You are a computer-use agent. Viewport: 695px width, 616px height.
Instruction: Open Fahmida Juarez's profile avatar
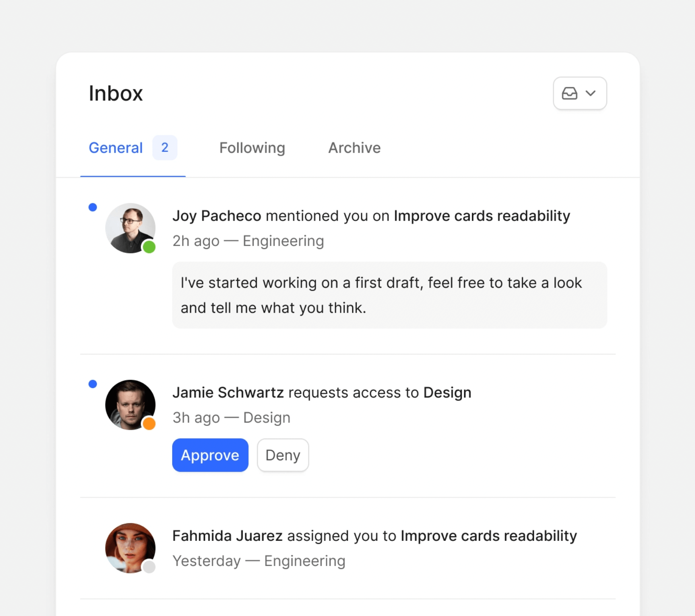click(x=130, y=548)
